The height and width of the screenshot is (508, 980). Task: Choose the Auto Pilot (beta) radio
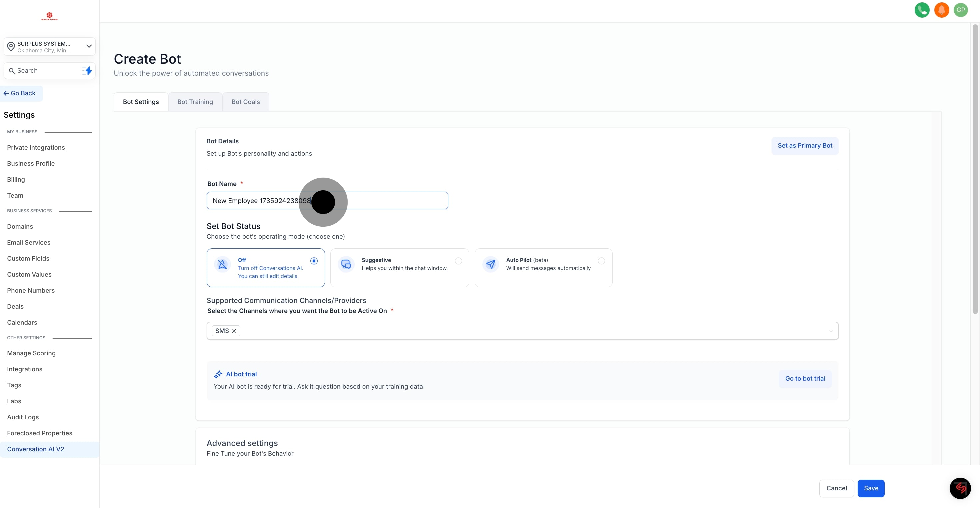(x=601, y=261)
